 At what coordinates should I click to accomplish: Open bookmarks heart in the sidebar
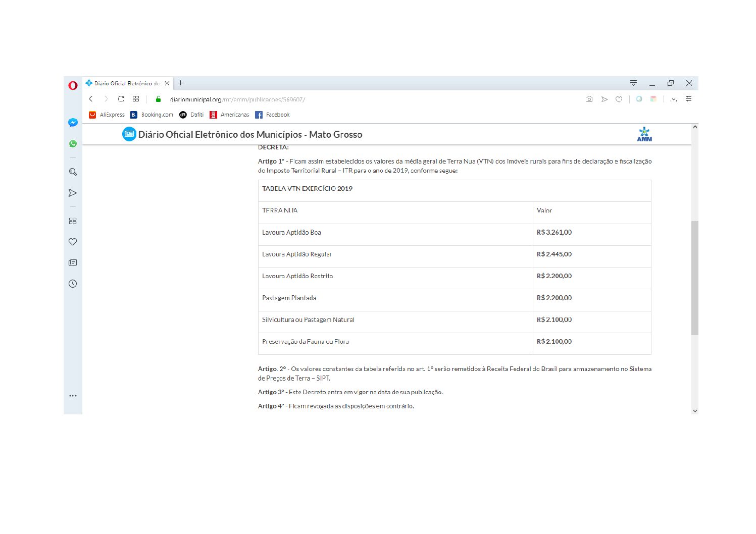73,242
